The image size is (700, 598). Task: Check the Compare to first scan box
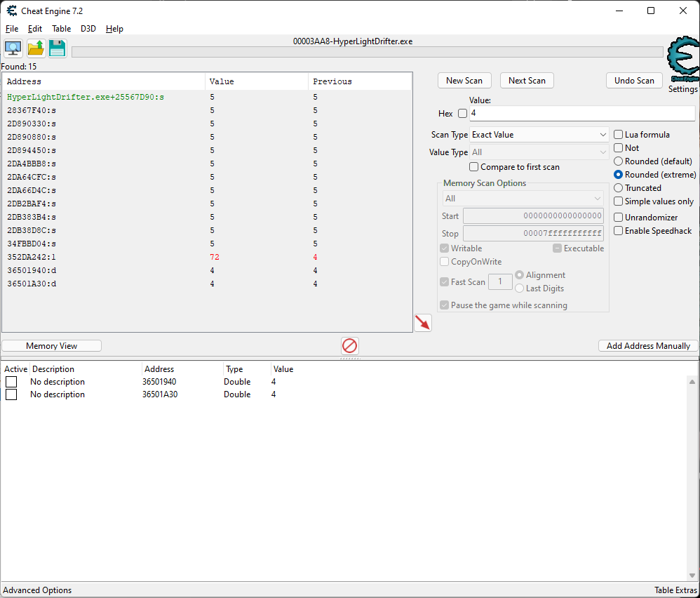coord(474,167)
